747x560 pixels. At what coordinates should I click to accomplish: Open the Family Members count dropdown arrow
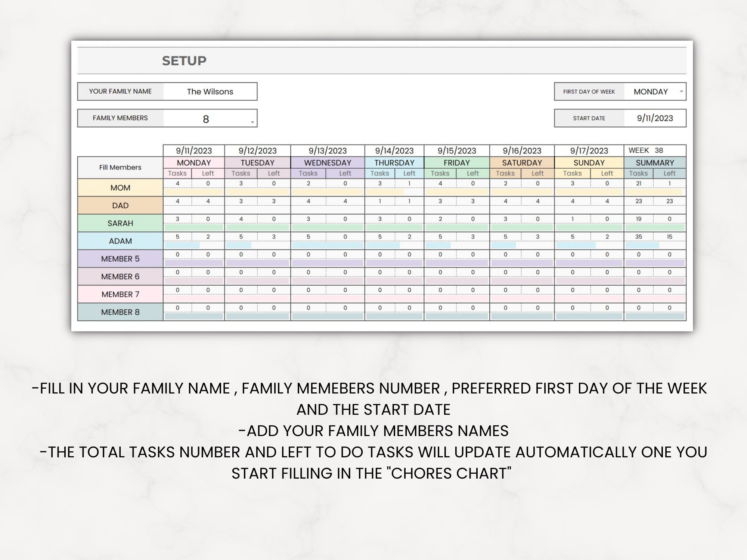click(x=252, y=122)
